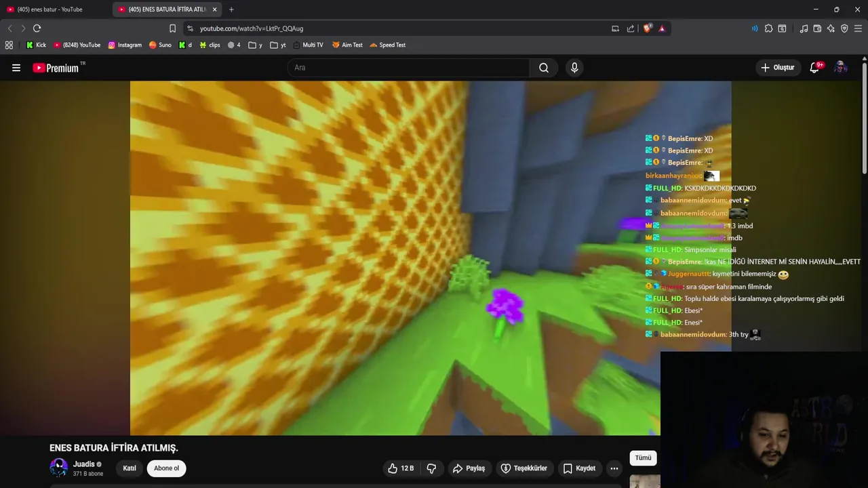Select the Tümü filter chip
This screenshot has height=488, width=868.
pos(643,458)
